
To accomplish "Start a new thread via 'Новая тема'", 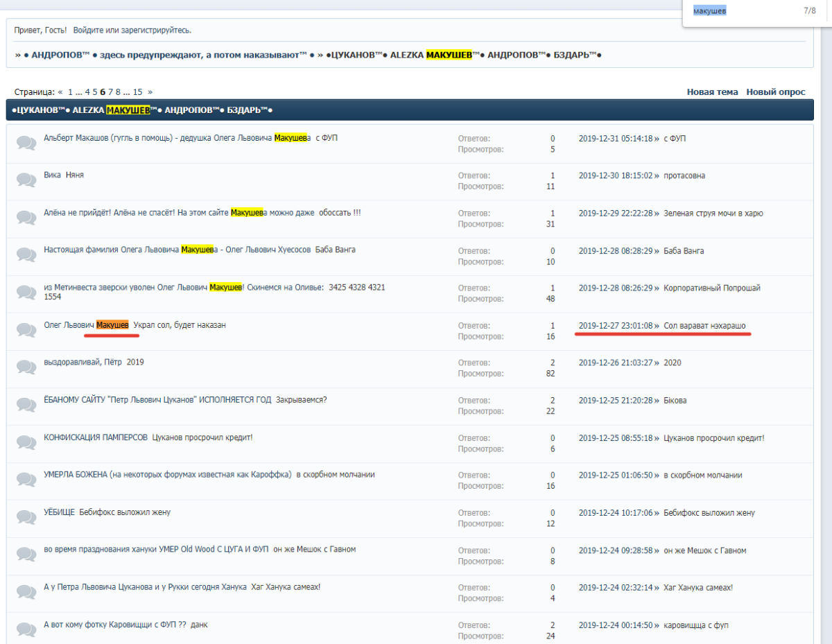I will pyautogui.click(x=712, y=92).
